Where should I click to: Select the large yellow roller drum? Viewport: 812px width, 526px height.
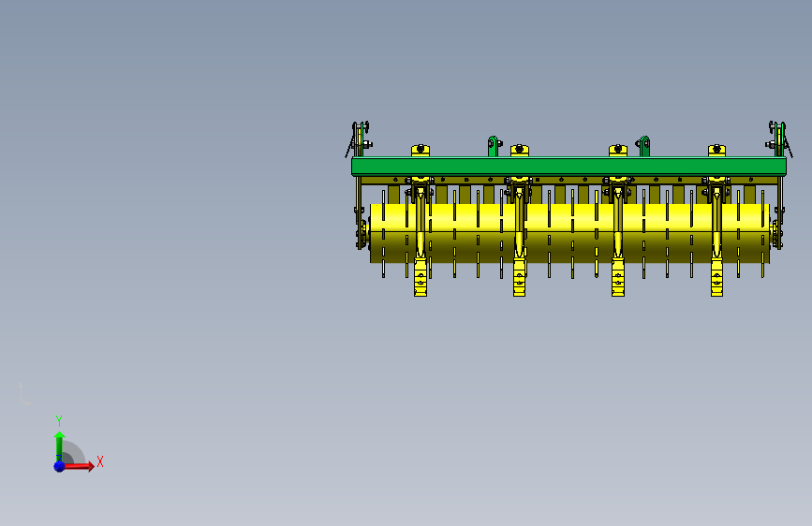(569, 233)
